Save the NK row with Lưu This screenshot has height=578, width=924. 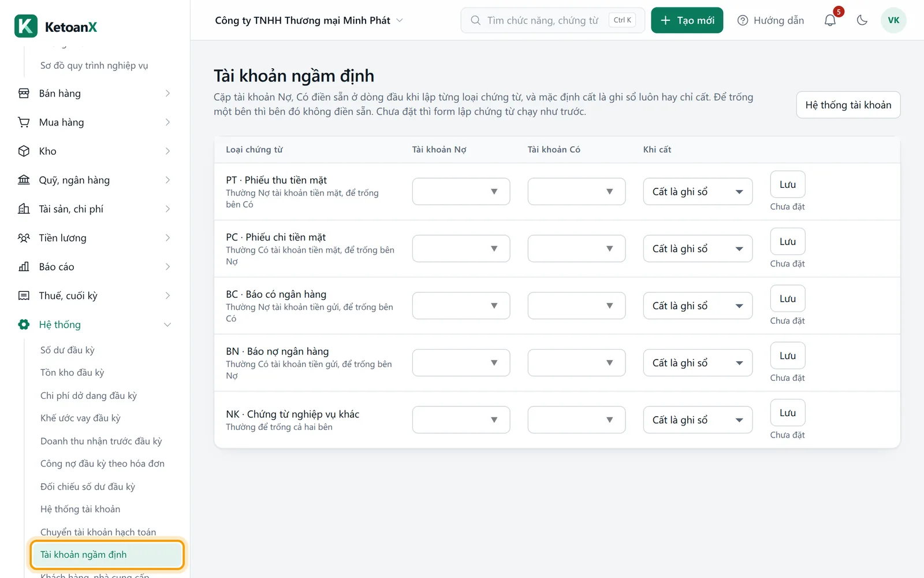[x=788, y=413]
